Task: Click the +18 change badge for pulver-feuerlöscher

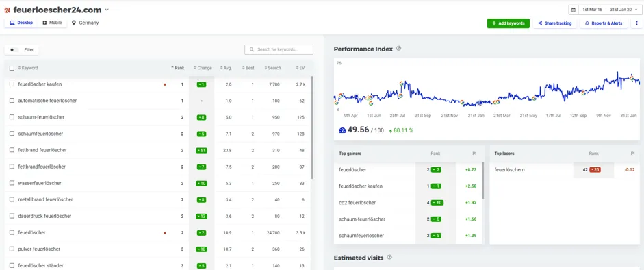Action: (202, 249)
